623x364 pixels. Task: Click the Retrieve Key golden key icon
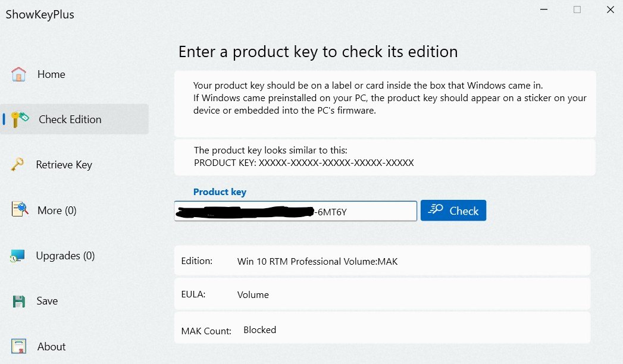coord(17,164)
